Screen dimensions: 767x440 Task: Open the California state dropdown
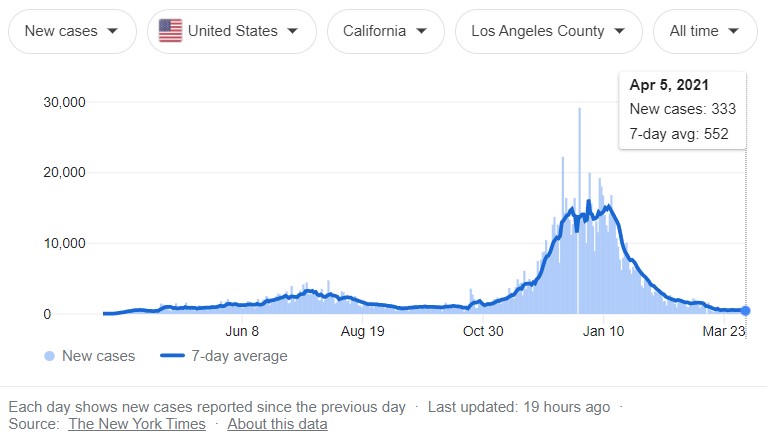tap(385, 31)
